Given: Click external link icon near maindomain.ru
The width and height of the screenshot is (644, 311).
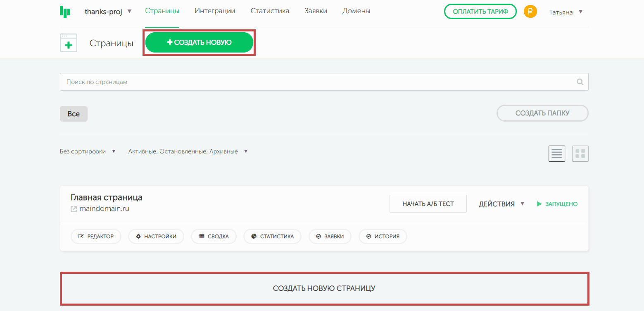Looking at the screenshot, I should pos(74,209).
